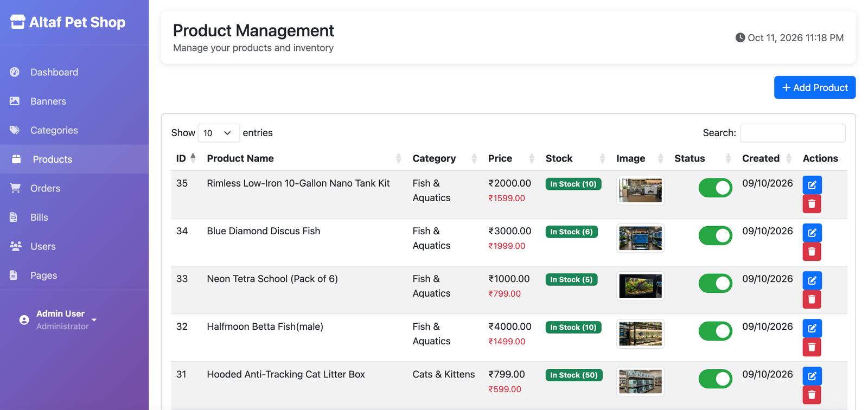This screenshot has height=410, width=868.
Task: Click the Categories tags icon
Action: tap(15, 130)
